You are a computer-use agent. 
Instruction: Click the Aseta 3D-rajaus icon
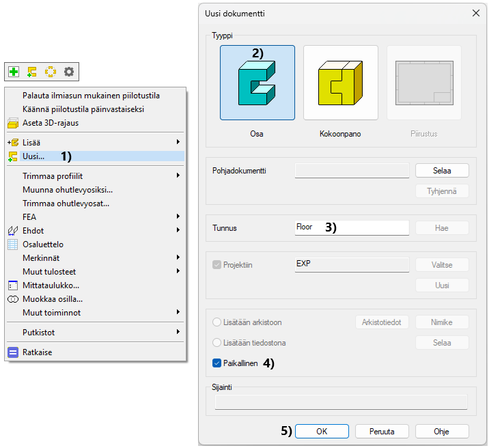[x=13, y=123]
